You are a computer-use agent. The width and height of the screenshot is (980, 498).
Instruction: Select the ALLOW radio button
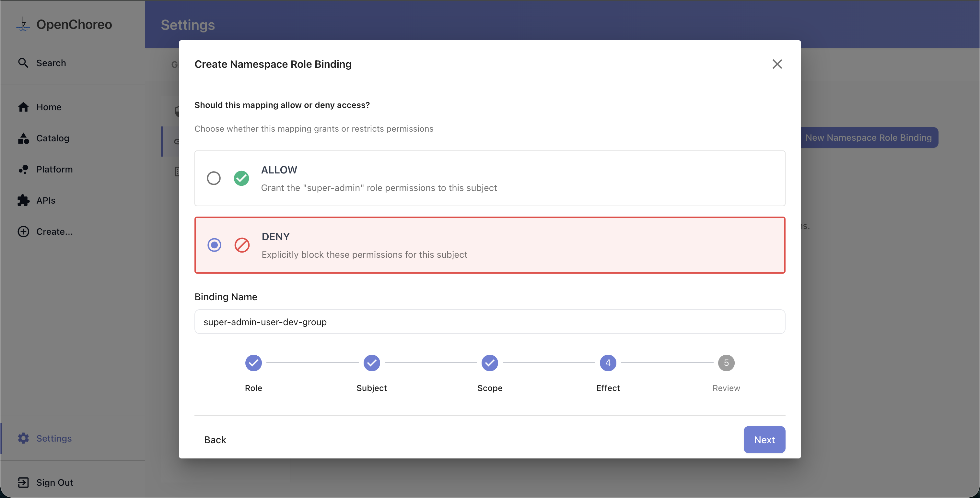tap(214, 178)
